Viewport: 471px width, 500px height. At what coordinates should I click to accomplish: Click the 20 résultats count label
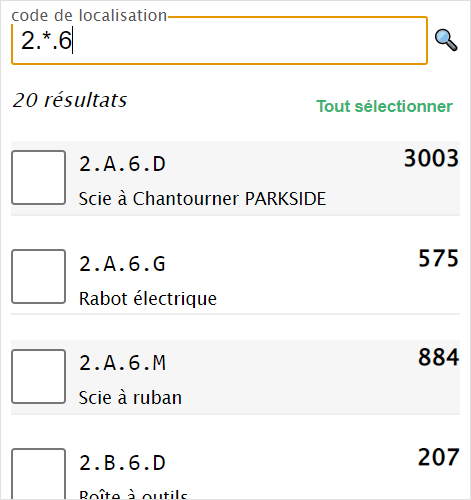click(70, 100)
